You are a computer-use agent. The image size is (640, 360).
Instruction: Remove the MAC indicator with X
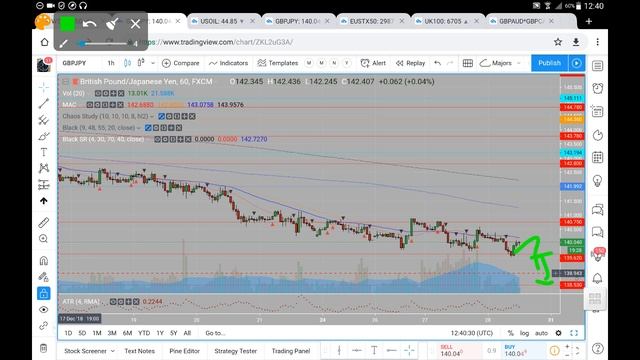120,105
